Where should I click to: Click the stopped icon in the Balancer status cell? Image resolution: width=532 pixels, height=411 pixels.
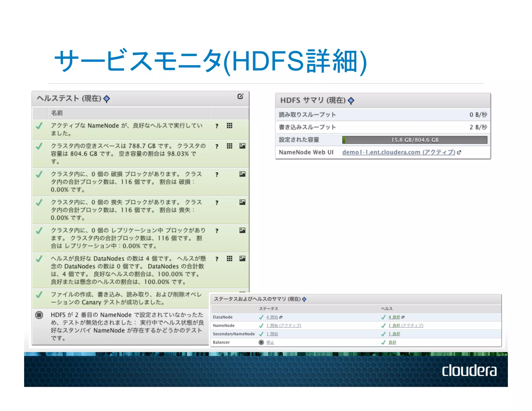(x=261, y=342)
